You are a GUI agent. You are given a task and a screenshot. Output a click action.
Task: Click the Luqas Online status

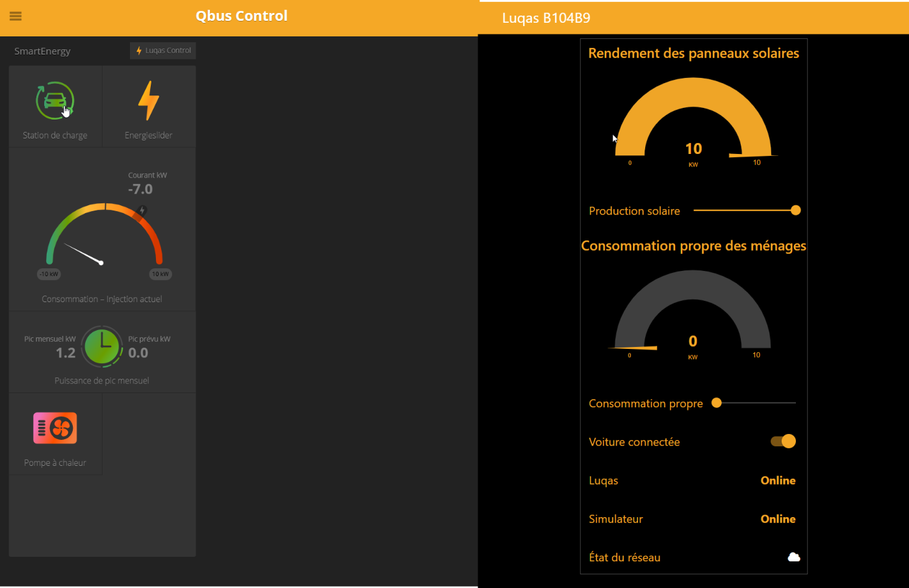click(778, 480)
